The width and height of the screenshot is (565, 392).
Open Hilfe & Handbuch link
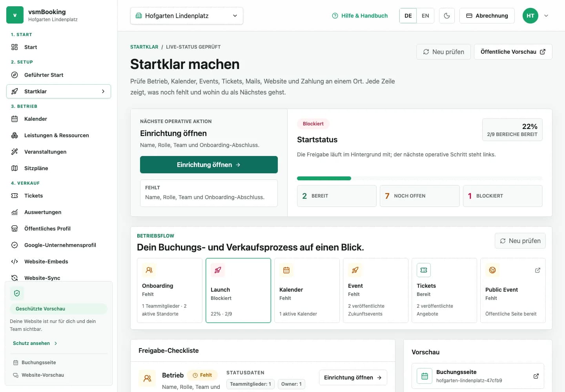(360, 16)
